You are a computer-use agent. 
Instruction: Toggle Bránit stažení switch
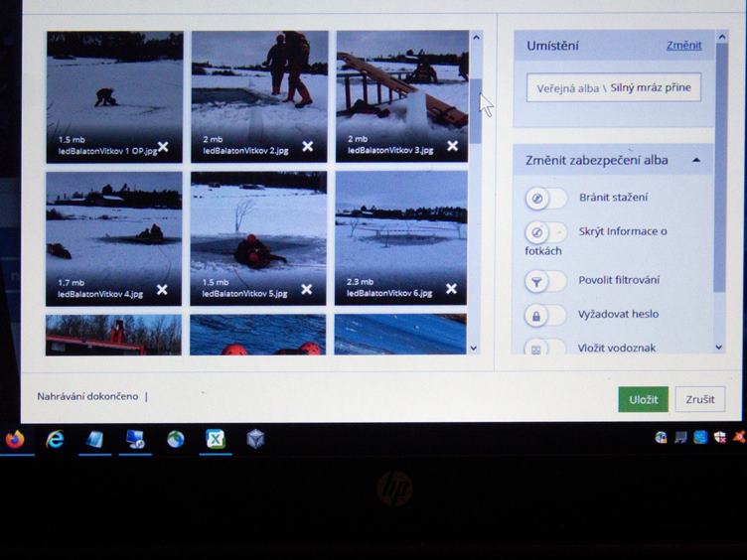(546, 199)
